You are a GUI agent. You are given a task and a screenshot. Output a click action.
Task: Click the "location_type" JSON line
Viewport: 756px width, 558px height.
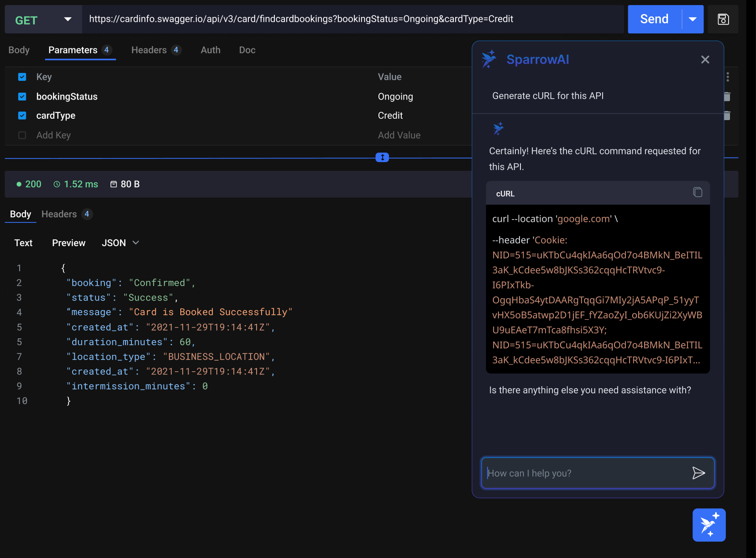(x=171, y=357)
